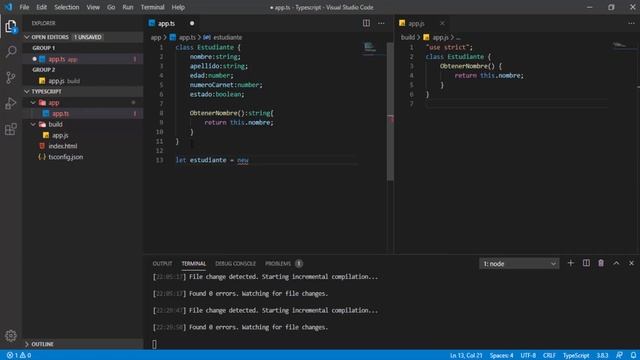Open the terminal selector dropdown '1: node'
Viewport: 640px width, 360px height.
click(x=519, y=264)
